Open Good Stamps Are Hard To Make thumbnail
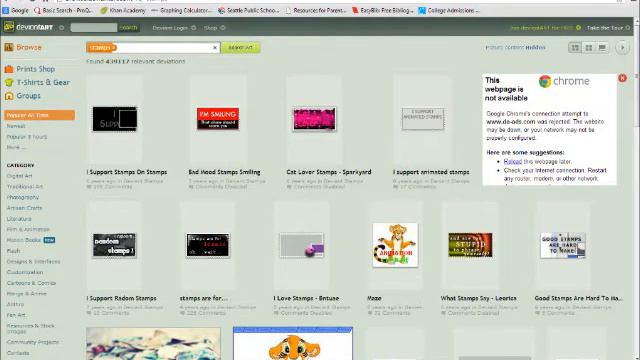Image resolution: width=640 pixels, height=360 pixels. tap(563, 245)
